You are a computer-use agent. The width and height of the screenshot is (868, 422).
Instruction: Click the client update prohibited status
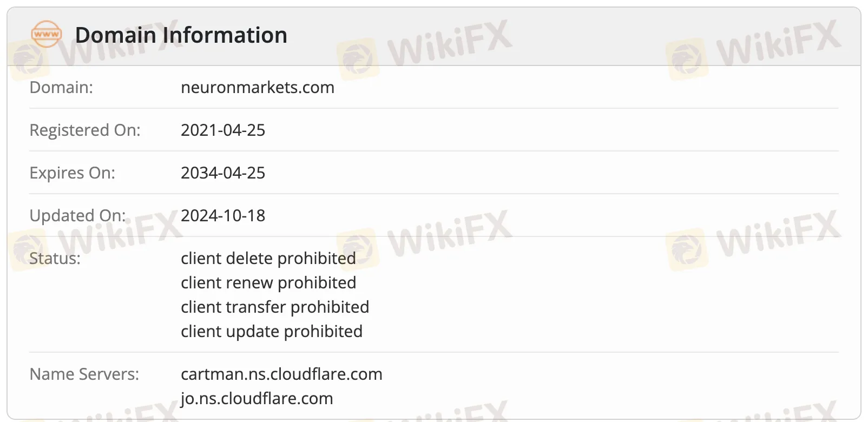[271, 331]
